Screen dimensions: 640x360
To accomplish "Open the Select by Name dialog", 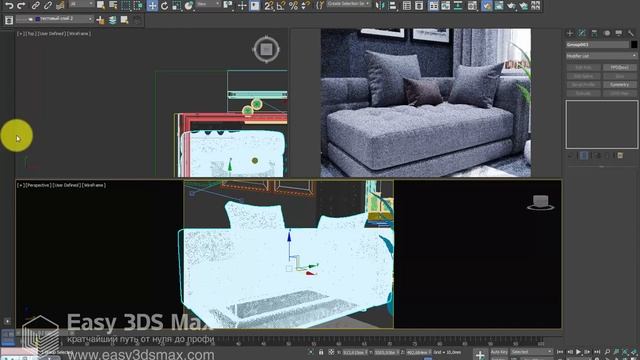I will [113, 5].
